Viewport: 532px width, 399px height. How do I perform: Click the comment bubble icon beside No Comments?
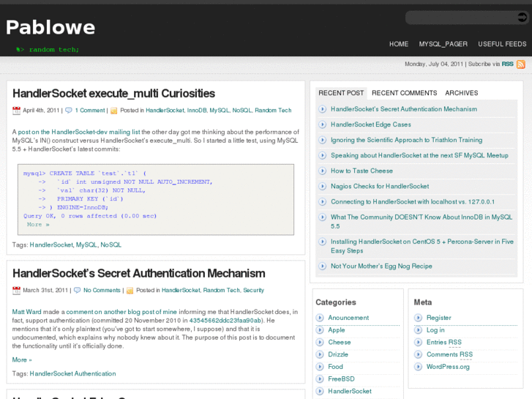(77, 291)
